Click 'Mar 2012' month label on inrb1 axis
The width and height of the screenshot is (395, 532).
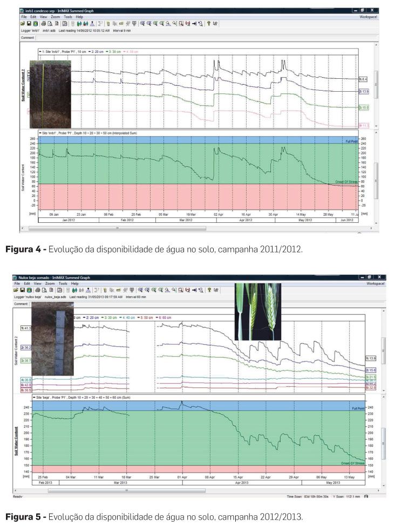(x=186, y=220)
